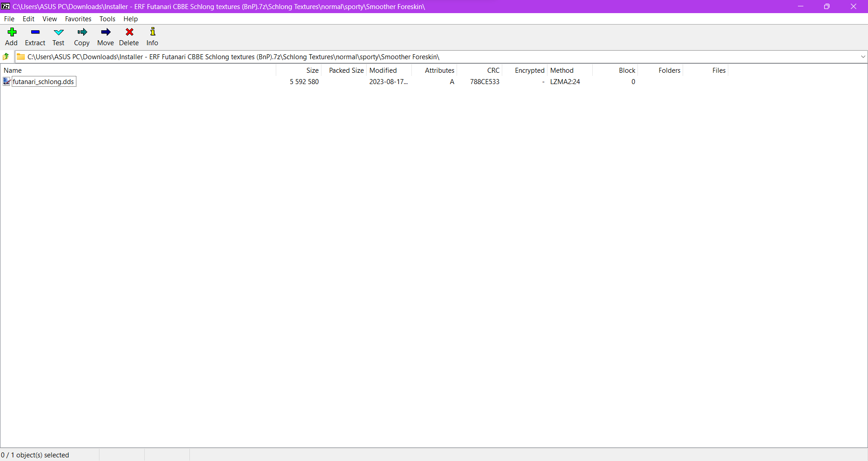Run the Test archive checkmark tool
Screen dimensions: 868x461
point(59,33)
